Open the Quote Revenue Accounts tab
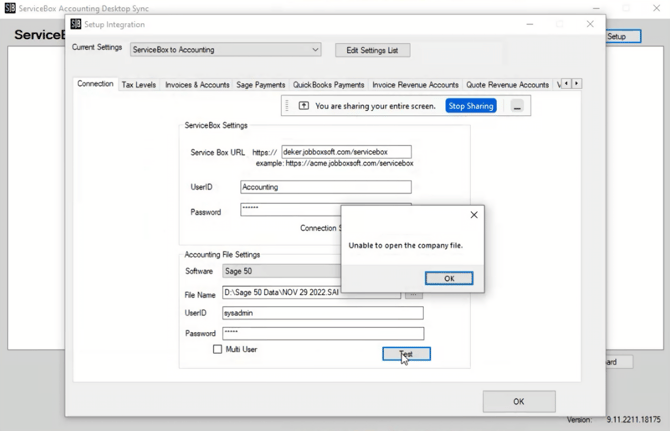 point(507,85)
